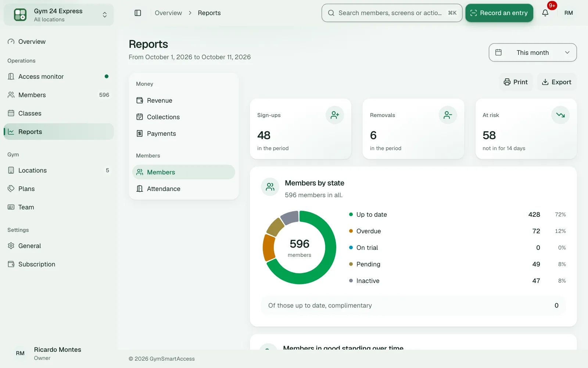Screen dimensions: 588x368
Task: Open Subscription in the sidebar
Action: [x=59, y=264]
